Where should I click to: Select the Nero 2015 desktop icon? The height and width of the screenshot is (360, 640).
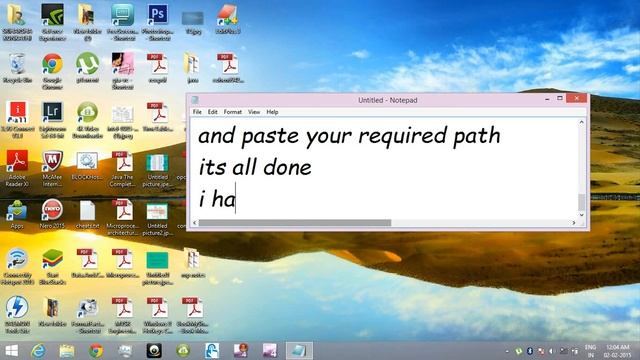pyautogui.click(x=52, y=213)
